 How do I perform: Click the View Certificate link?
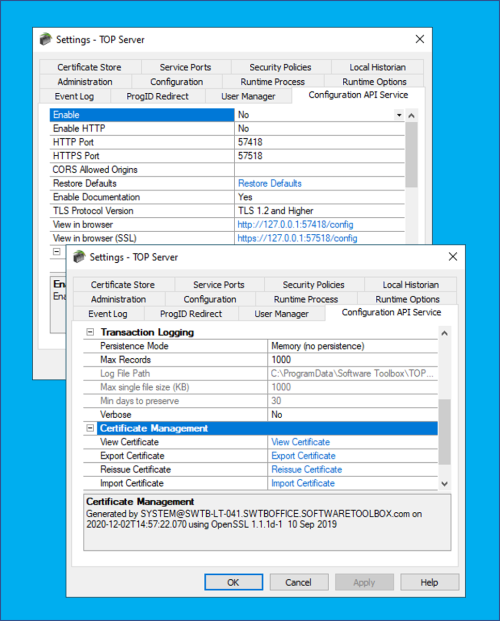tap(300, 442)
